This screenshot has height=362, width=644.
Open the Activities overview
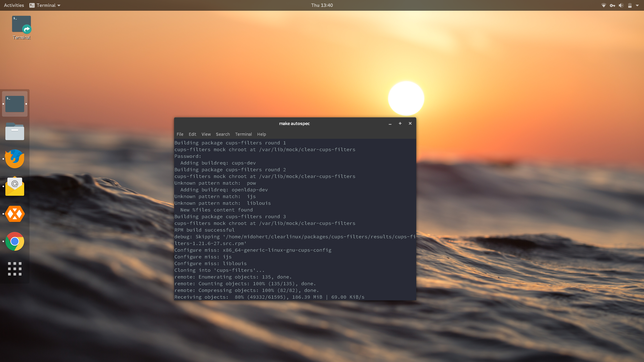14,5
